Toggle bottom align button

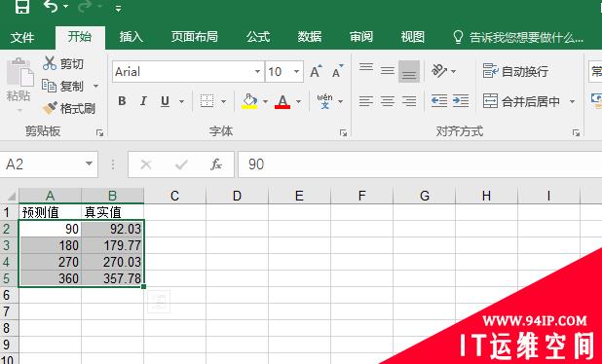point(409,71)
